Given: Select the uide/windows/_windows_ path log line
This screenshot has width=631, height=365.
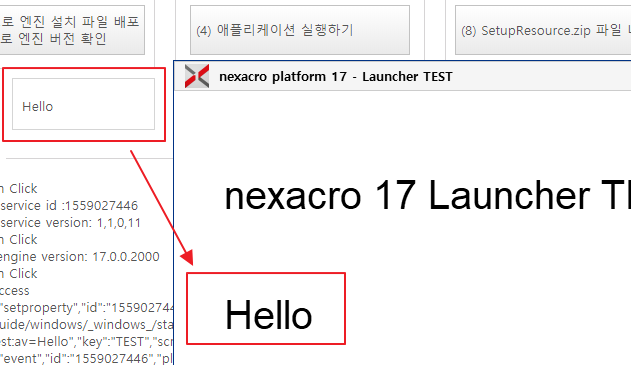Looking at the screenshot, I should click(87, 325).
